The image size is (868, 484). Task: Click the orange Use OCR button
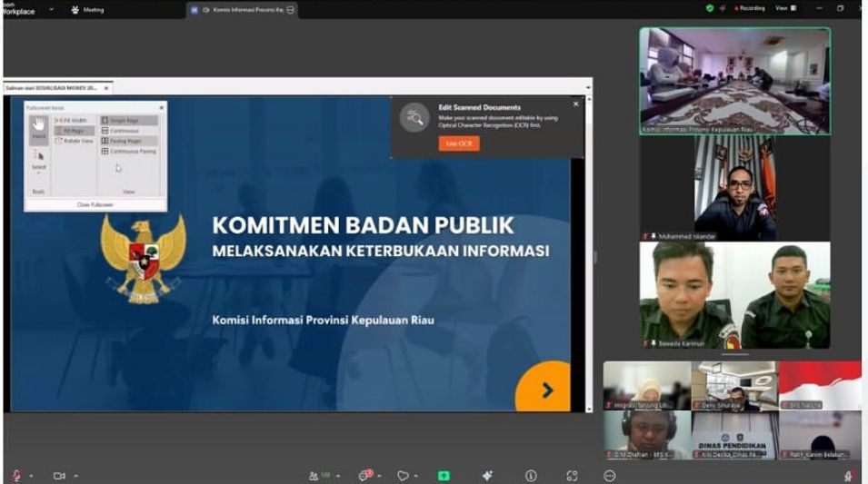coord(459,143)
